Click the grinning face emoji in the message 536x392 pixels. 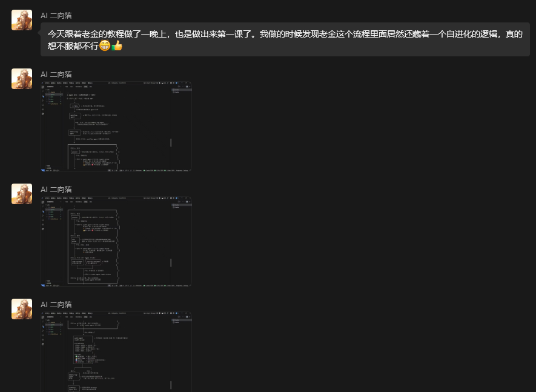(105, 45)
